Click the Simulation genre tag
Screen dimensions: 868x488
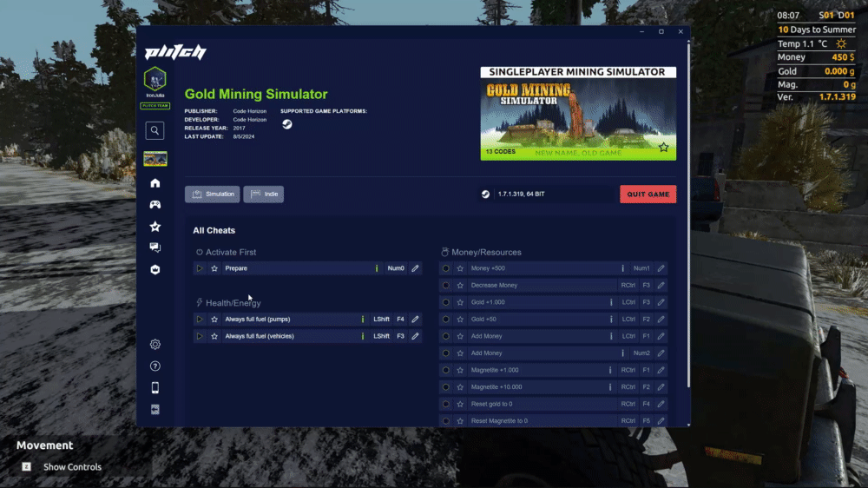point(213,194)
